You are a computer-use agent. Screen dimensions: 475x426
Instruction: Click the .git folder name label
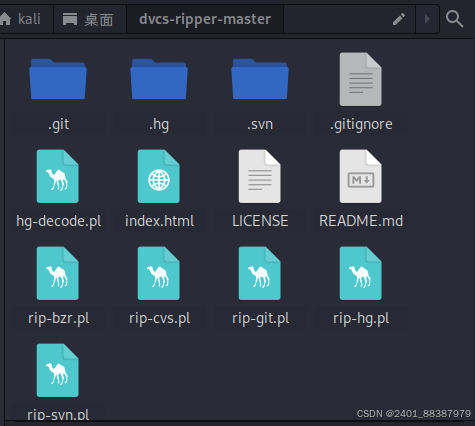click(58, 125)
